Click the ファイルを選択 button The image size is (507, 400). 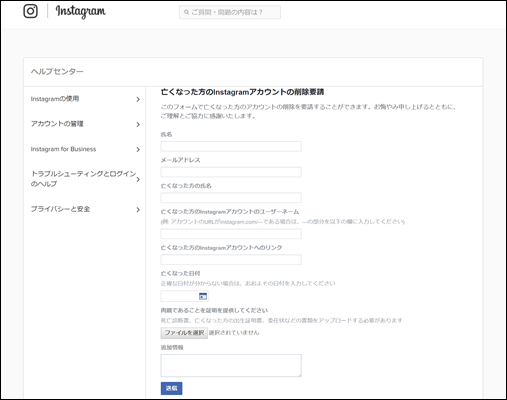(184, 333)
